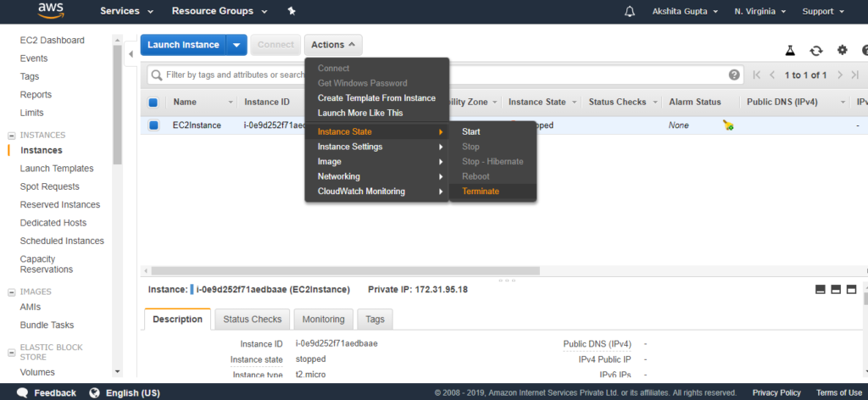The image size is (868, 400).
Task: Sort by Name column header
Action: tap(185, 103)
